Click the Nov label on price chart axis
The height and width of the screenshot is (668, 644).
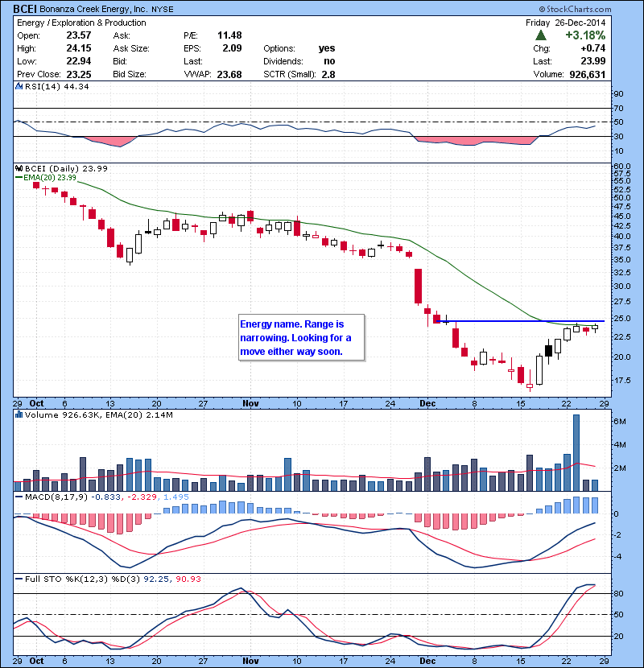click(x=250, y=403)
